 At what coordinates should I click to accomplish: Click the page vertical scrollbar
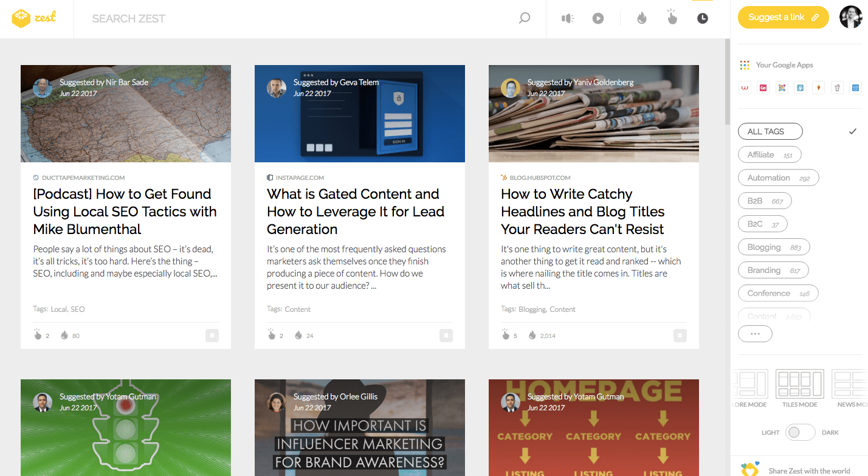[x=727, y=82]
